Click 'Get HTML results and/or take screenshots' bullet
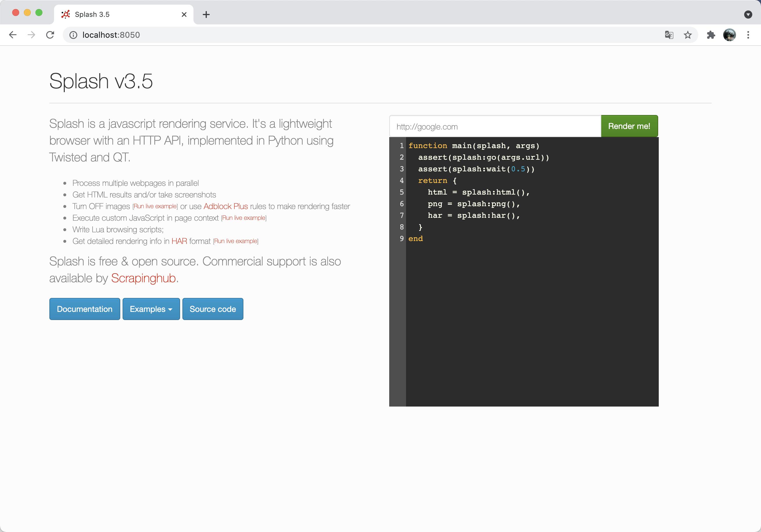 coord(144,195)
